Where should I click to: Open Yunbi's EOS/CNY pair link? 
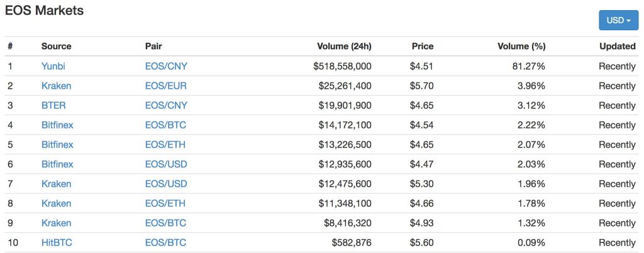tap(166, 66)
